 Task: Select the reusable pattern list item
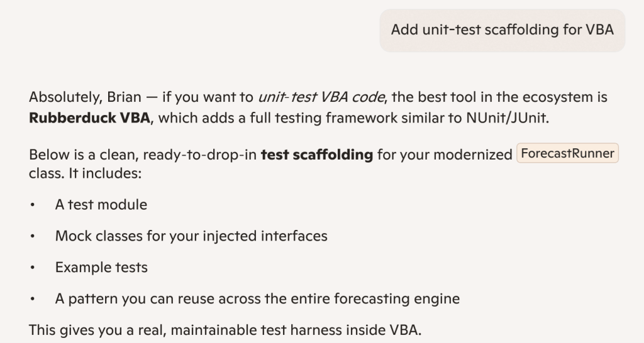tap(257, 299)
